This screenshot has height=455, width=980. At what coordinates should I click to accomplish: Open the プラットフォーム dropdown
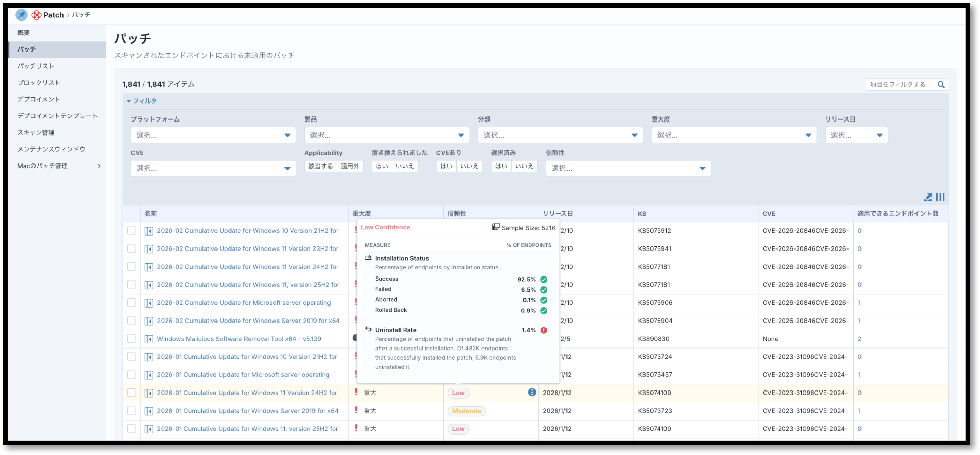point(213,135)
